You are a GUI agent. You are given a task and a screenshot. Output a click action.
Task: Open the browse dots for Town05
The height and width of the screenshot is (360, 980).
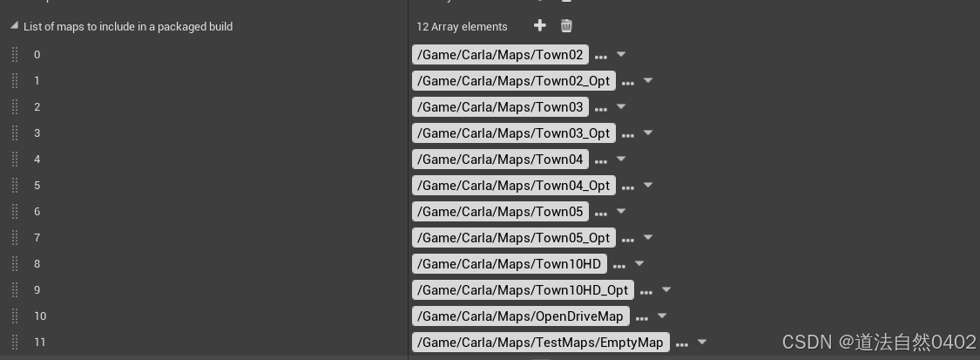(x=600, y=214)
